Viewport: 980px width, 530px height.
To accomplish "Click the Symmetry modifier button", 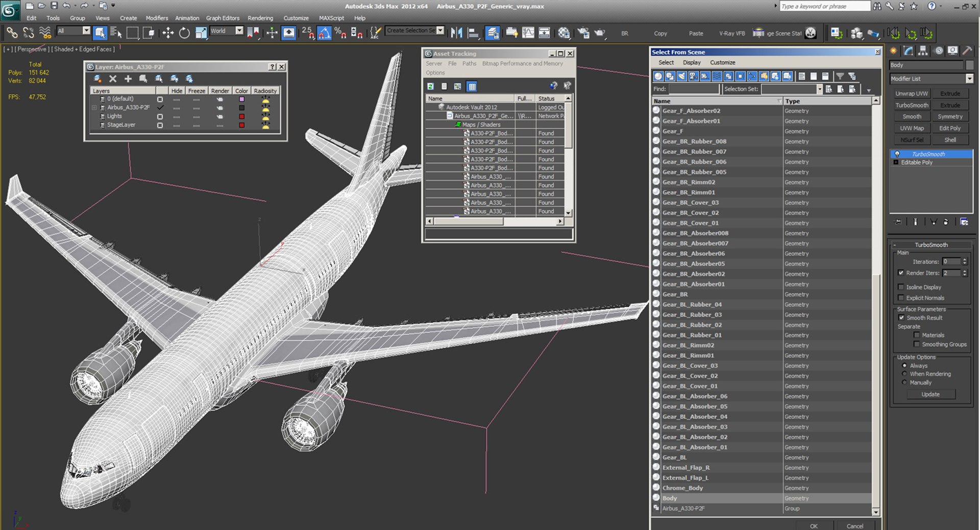I will (x=950, y=116).
